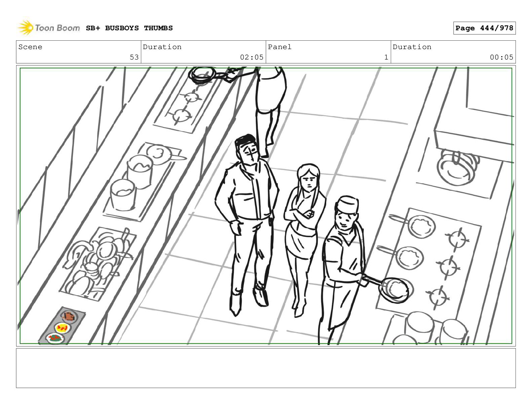Click the 'Duration' label next to Panel
Viewport: 532px width, 412px height.
(412, 47)
